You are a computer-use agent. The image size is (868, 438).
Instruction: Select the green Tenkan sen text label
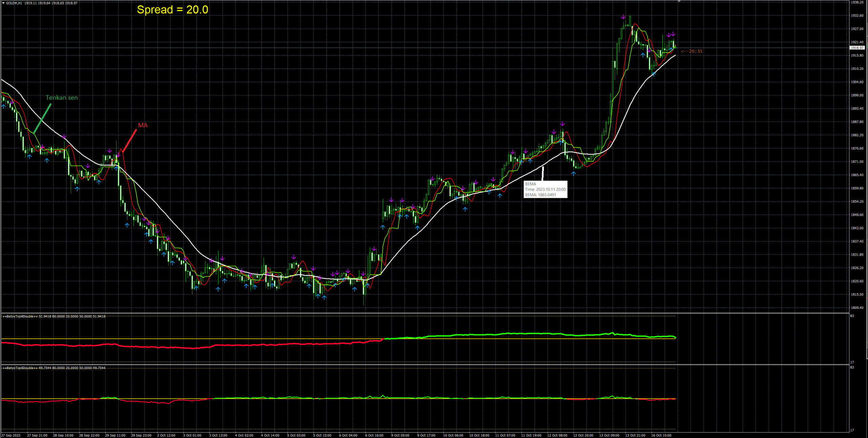point(62,98)
